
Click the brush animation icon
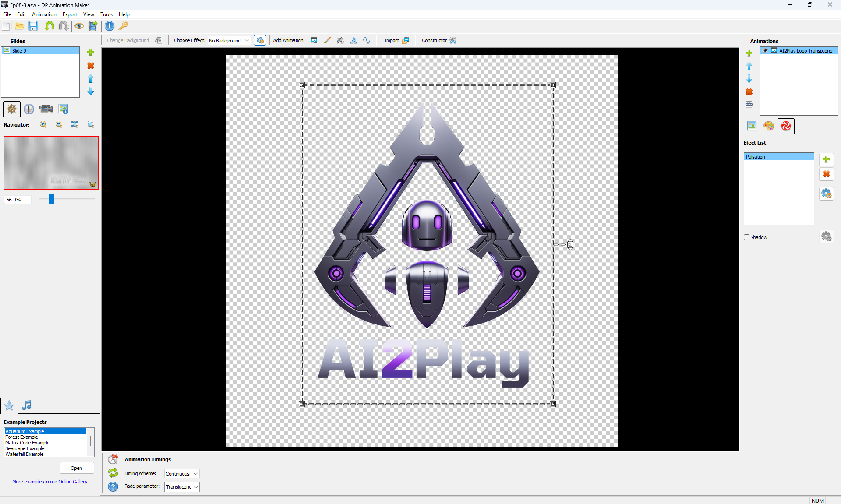click(x=327, y=40)
